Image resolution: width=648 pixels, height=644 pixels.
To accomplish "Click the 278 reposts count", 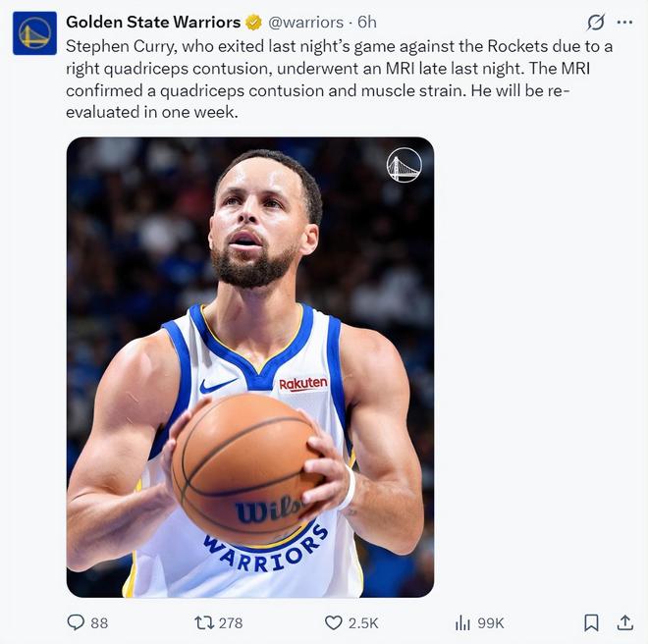I will pyautogui.click(x=231, y=622).
